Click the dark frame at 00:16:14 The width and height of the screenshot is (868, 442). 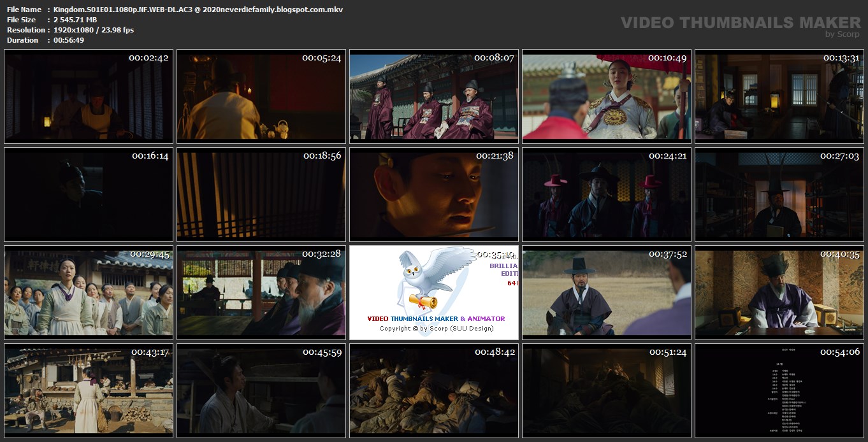(x=89, y=194)
